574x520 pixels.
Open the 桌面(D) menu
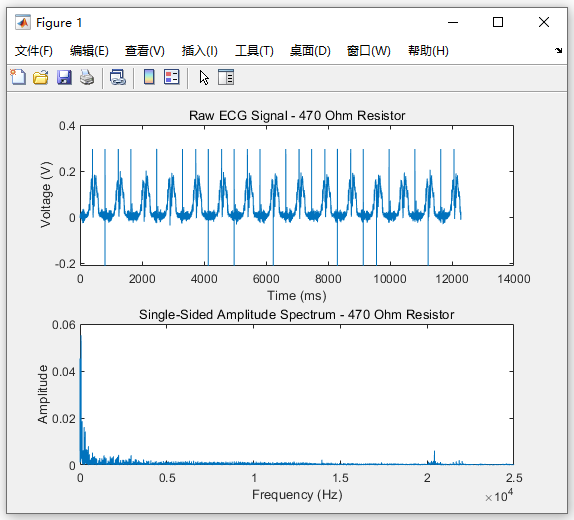click(310, 51)
